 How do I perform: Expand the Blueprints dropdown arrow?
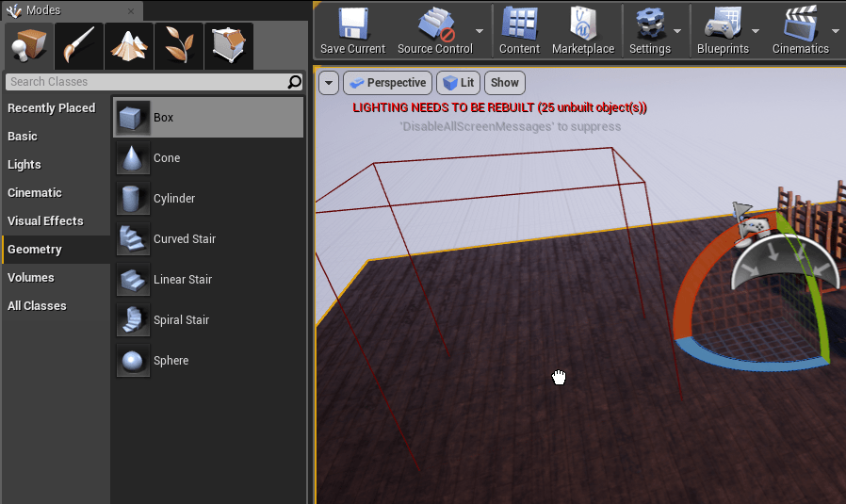pos(756,31)
